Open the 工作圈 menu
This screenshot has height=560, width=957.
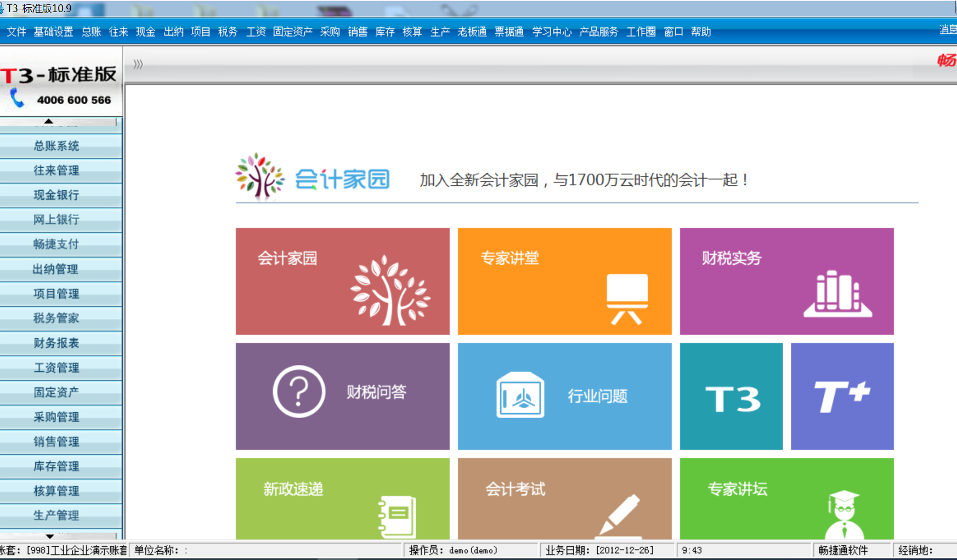[x=641, y=32]
